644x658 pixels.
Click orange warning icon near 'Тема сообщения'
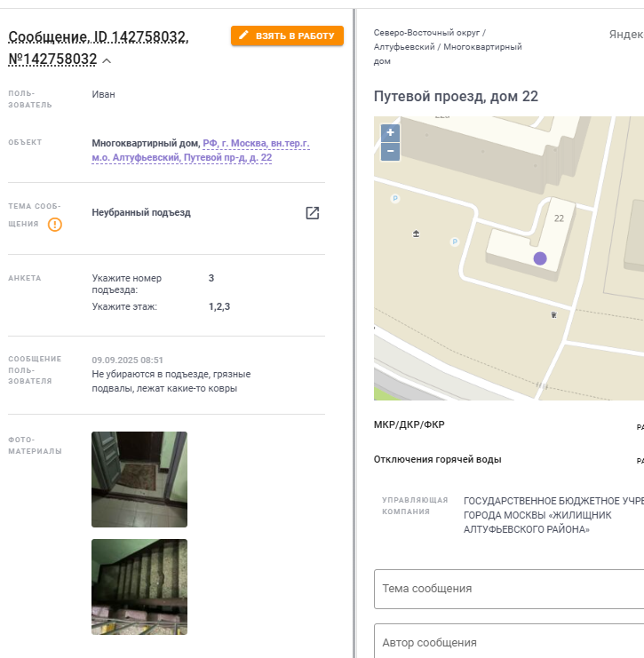click(x=54, y=225)
